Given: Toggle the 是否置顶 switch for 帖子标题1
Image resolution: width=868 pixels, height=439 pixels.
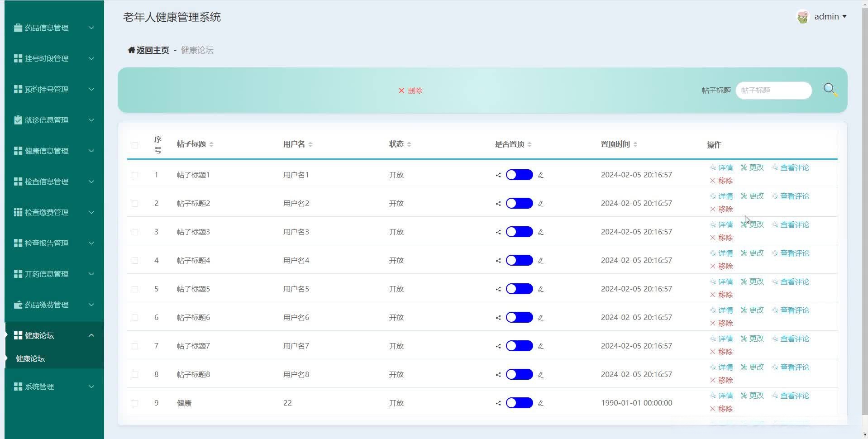Looking at the screenshot, I should [x=519, y=175].
